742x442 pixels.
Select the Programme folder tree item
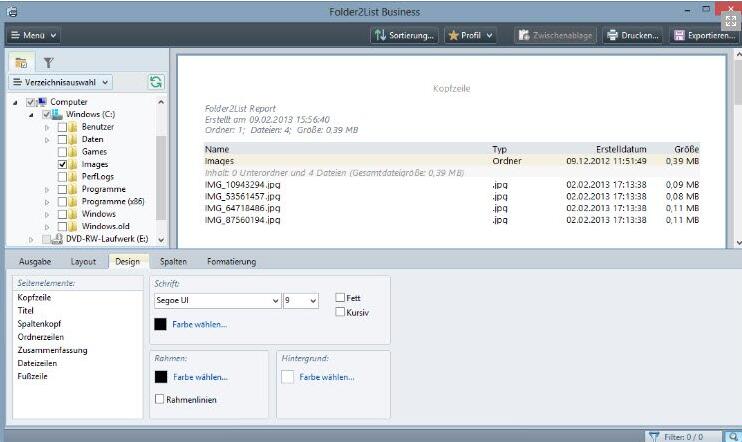[104, 189]
